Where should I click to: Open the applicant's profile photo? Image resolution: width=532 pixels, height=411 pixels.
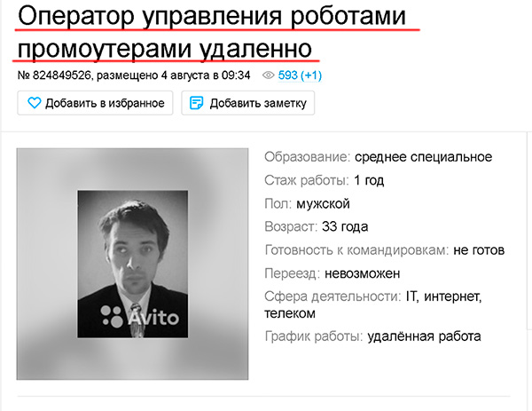133,264
